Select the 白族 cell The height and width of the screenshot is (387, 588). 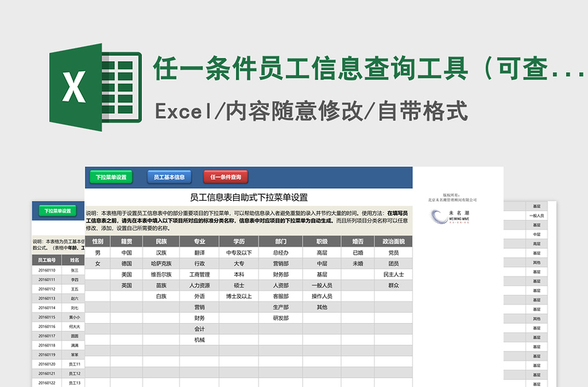pos(161,297)
